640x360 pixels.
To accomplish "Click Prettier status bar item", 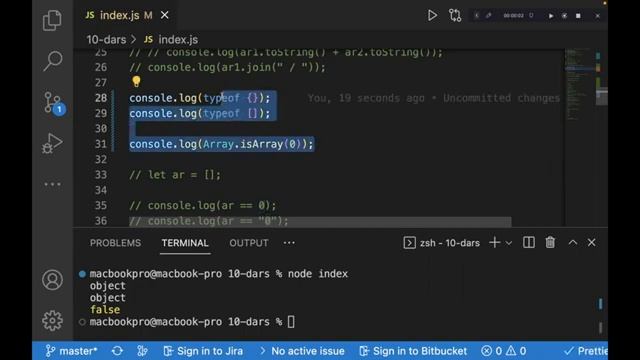I will click(586, 351).
